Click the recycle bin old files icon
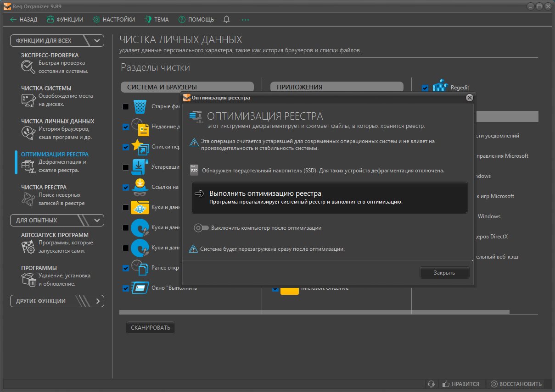This screenshot has height=392, width=555. [140, 107]
